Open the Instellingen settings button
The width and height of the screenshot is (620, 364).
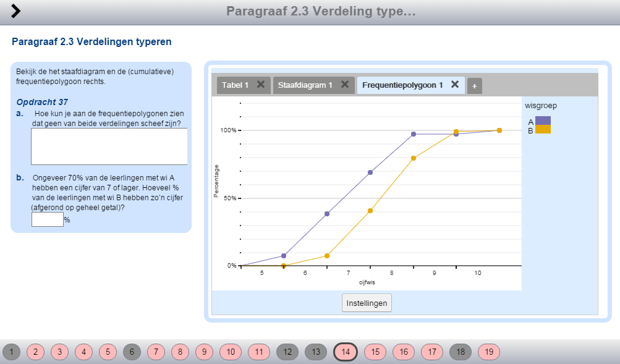pos(367,303)
